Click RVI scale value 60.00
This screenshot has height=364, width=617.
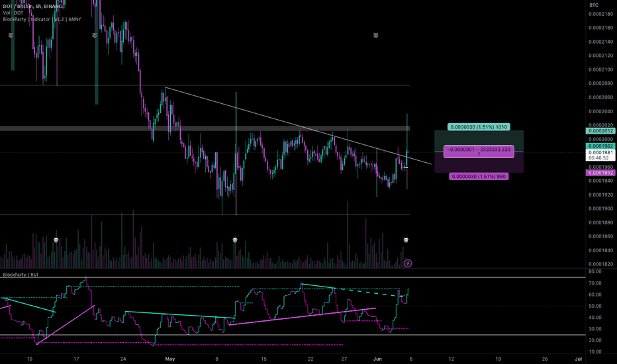click(x=595, y=295)
